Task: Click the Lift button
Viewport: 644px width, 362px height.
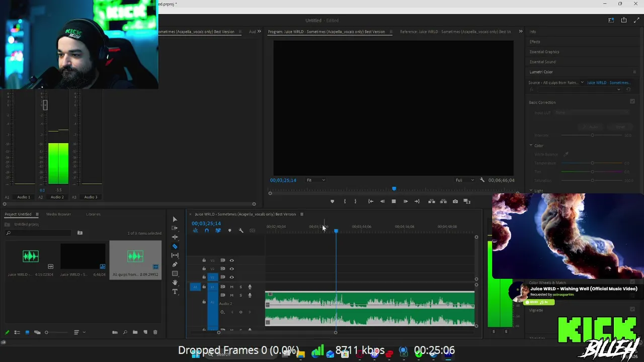Action: (x=431, y=202)
